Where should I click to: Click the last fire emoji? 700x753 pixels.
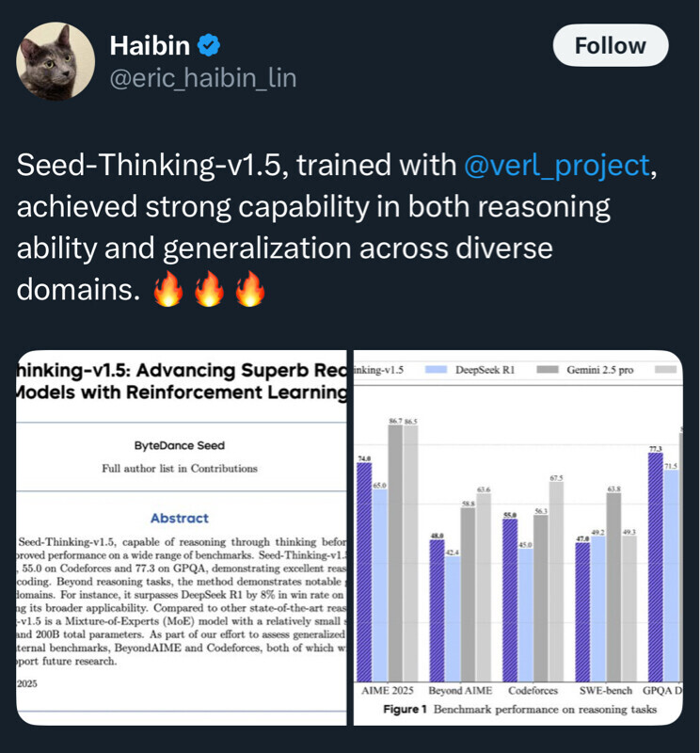(x=250, y=289)
